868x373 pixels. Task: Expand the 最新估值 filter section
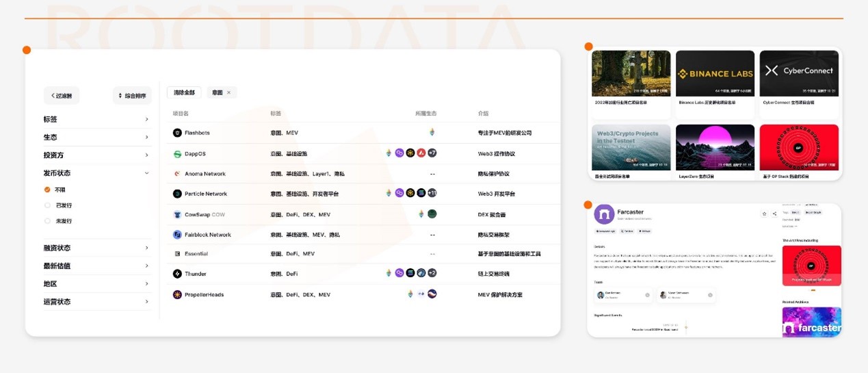pos(96,266)
